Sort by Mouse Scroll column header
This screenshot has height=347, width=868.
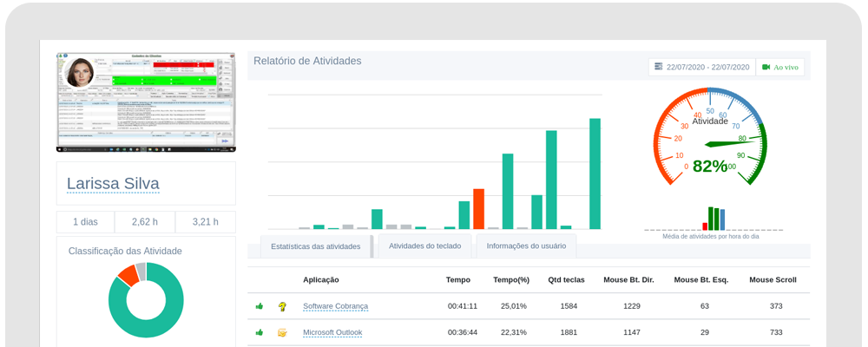(773, 280)
